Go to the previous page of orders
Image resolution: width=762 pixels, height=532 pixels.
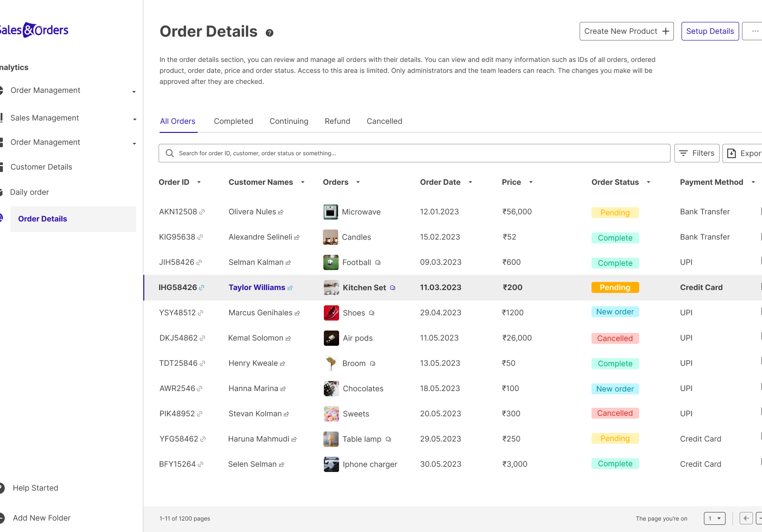tap(746, 518)
